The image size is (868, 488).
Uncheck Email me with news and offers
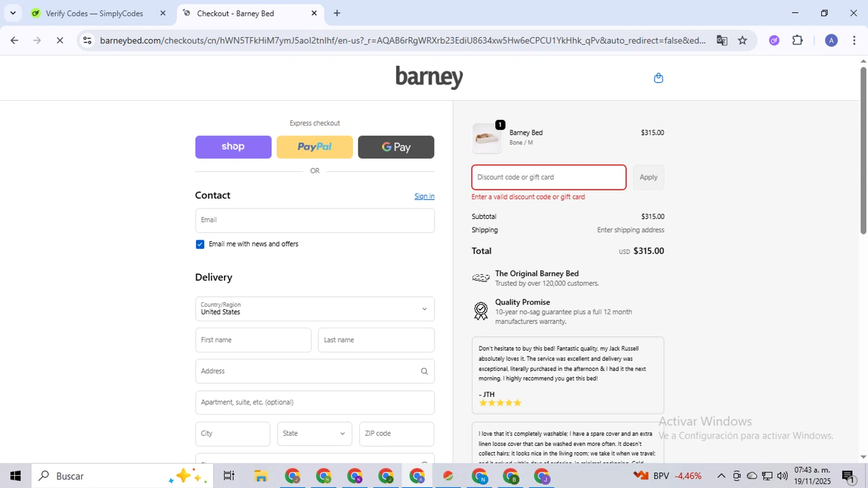[x=200, y=244]
